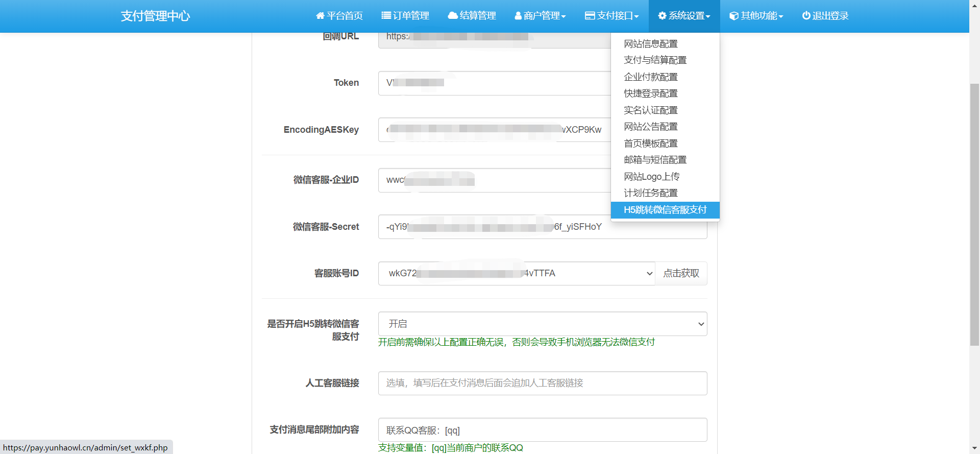Click the 支付管理中心 brand title

(x=155, y=16)
